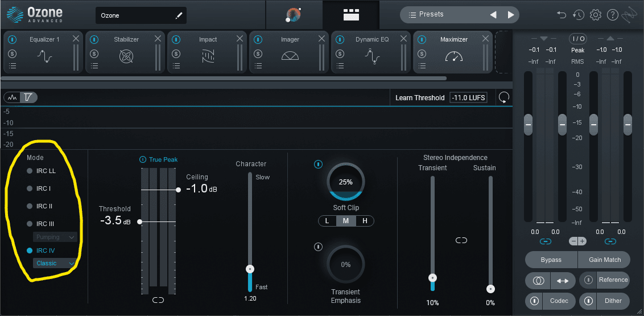Toggle Soft Clip power button
The image size is (644, 316).
[x=319, y=165]
